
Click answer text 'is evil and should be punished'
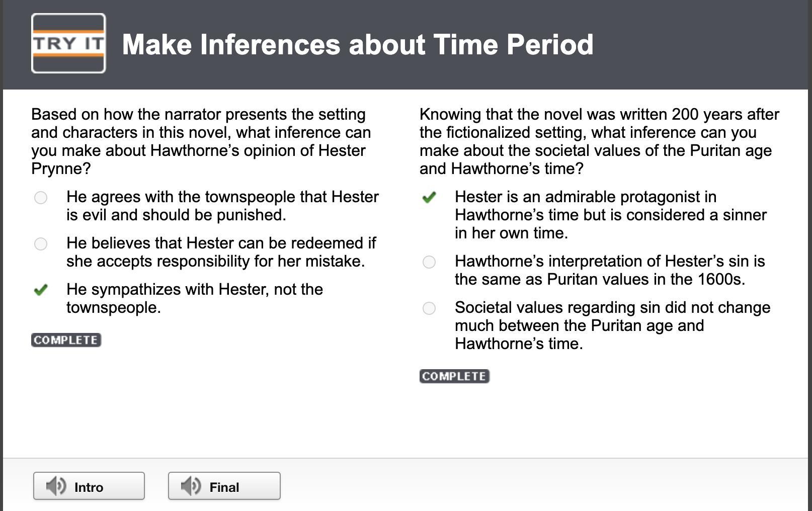176,215
